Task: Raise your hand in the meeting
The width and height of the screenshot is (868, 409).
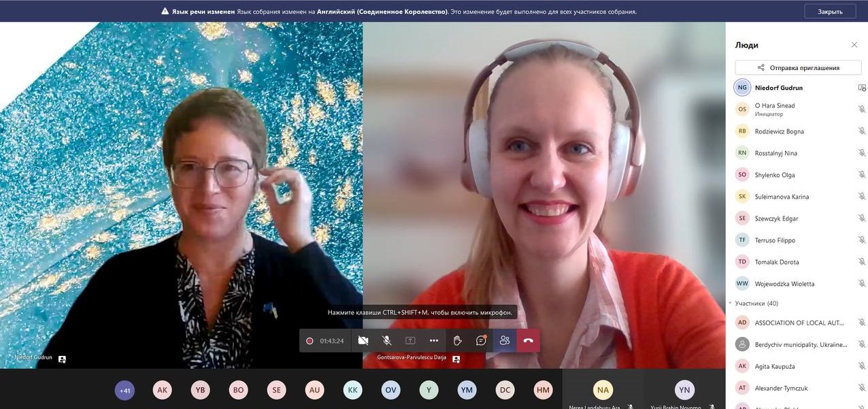Action: click(x=458, y=340)
